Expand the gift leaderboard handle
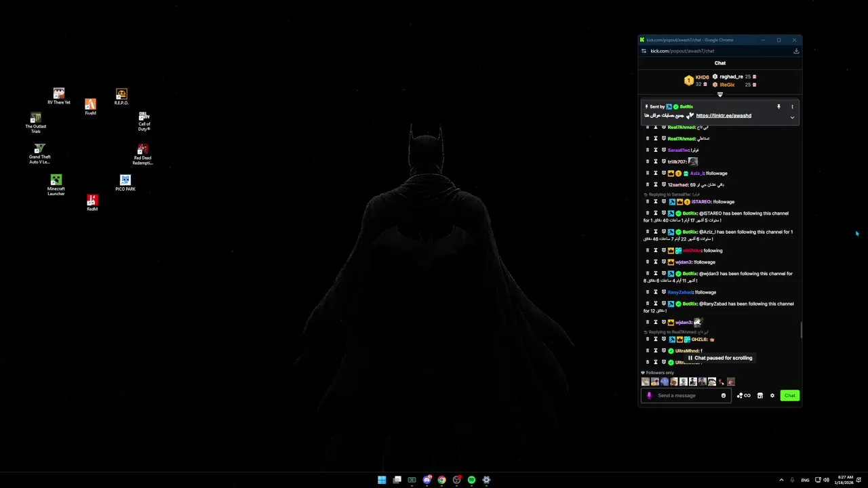The height and width of the screenshot is (488, 868). pyautogui.click(x=720, y=94)
